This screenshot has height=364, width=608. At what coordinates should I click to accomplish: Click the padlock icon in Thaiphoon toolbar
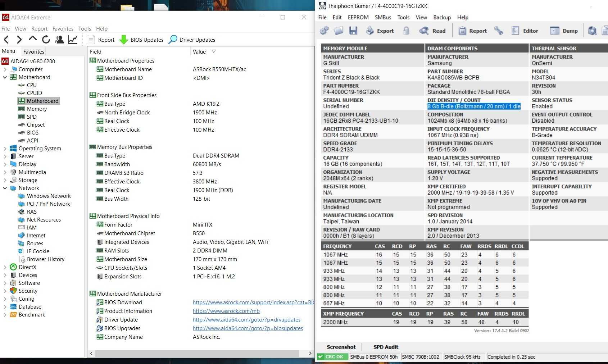click(x=406, y=31)
